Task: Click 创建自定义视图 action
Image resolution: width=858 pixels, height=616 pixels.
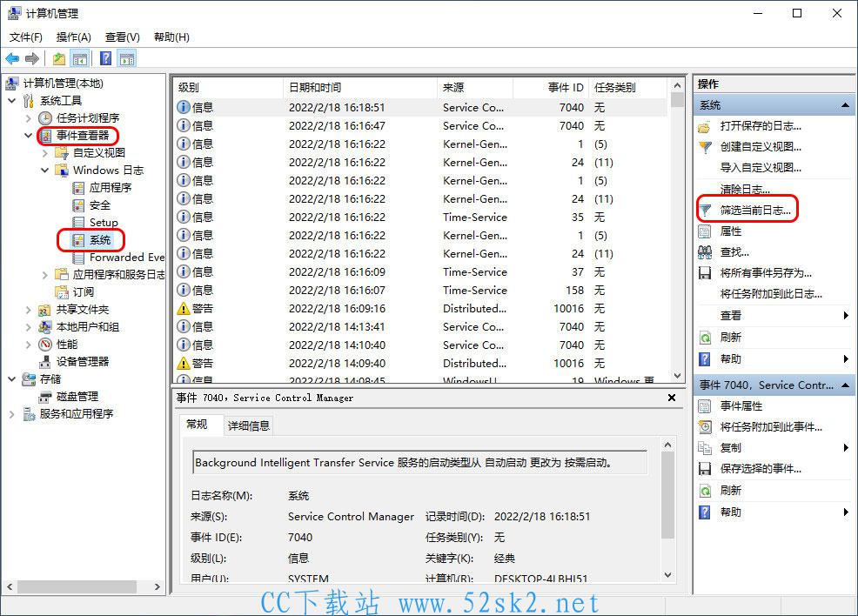Action: [x=761, y=147]
